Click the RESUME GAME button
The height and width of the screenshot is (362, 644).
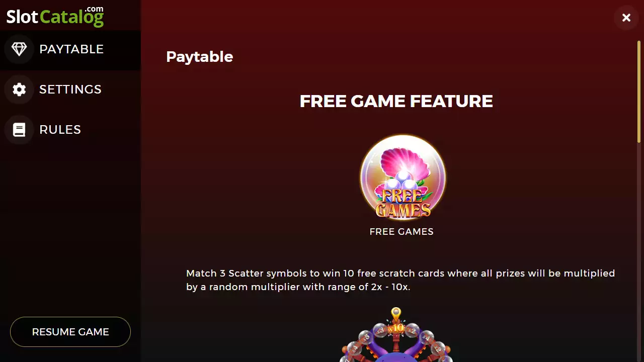pos(70,332)
